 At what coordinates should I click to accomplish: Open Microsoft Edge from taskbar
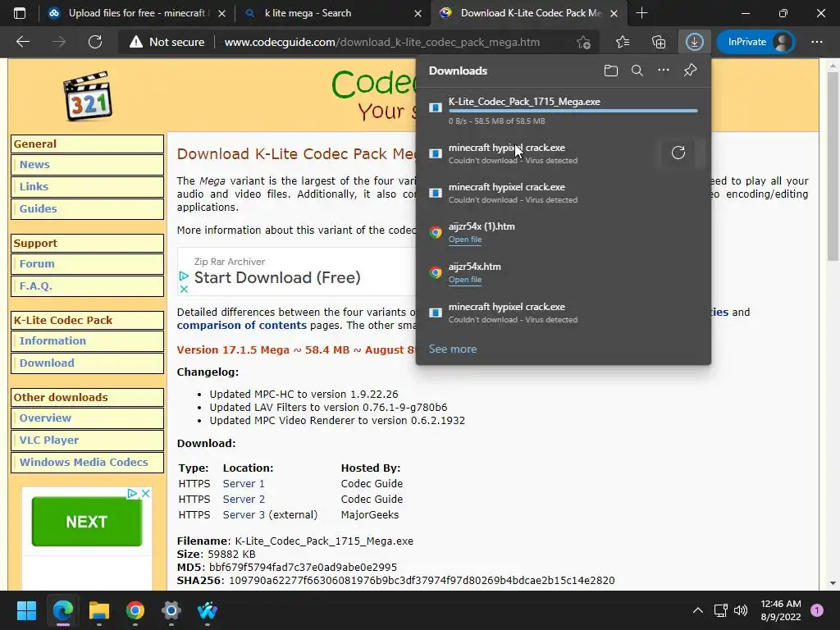pos(62,610)
